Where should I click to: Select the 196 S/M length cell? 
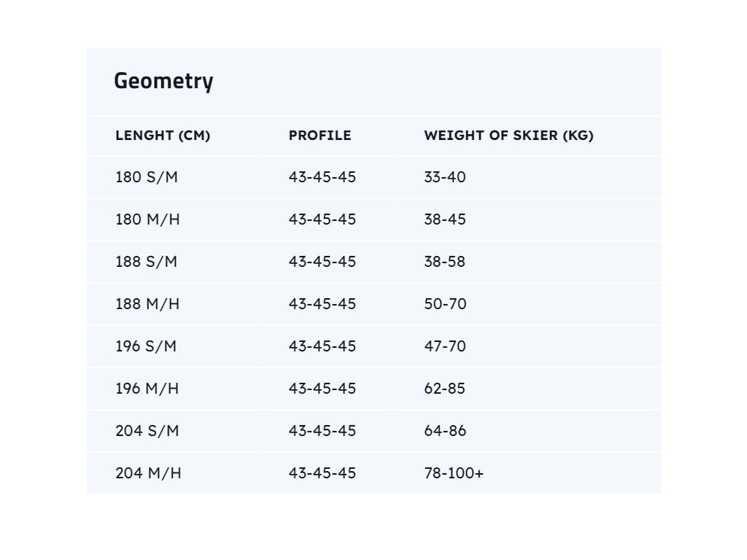coord(146,346)
